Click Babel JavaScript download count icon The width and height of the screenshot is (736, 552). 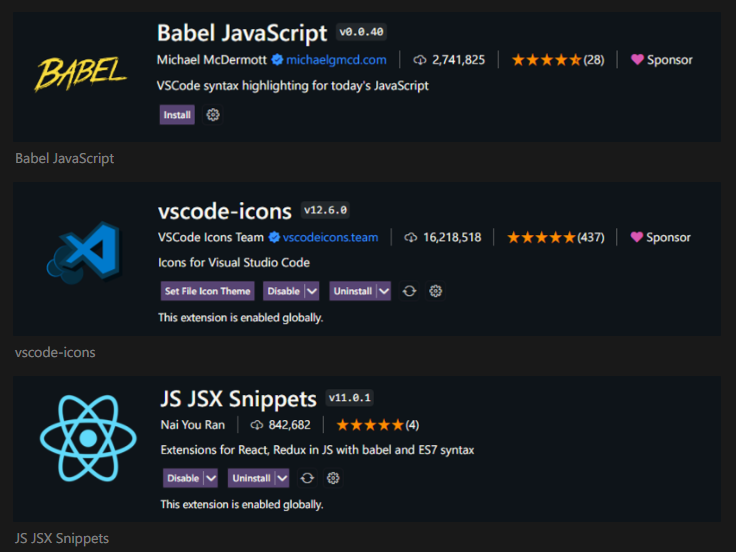pos(420,60)
